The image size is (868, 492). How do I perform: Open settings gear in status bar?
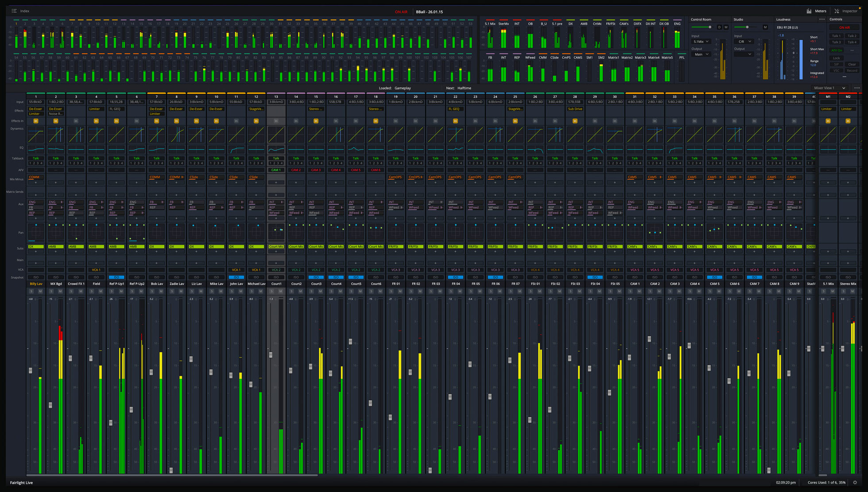855,482
